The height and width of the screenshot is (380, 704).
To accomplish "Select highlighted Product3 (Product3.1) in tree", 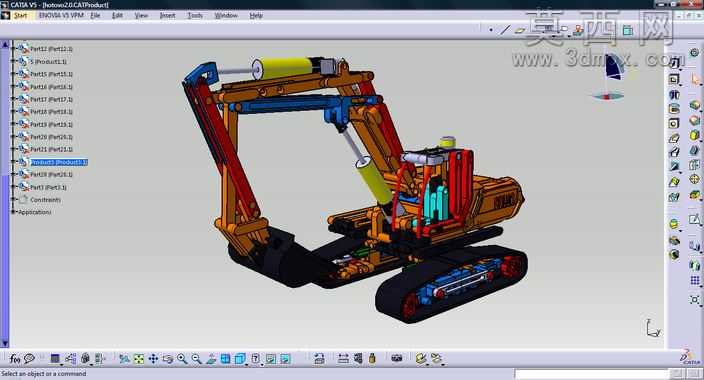I will point(59,162).
